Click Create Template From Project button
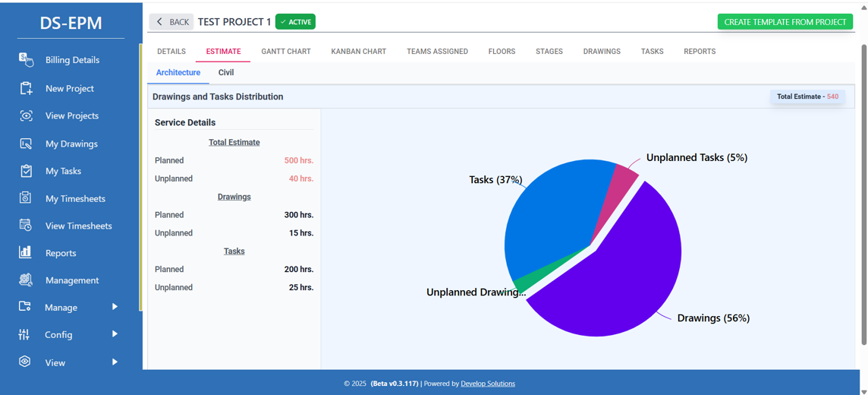This screenshot has height=395, width=868. tap(785, 22)
